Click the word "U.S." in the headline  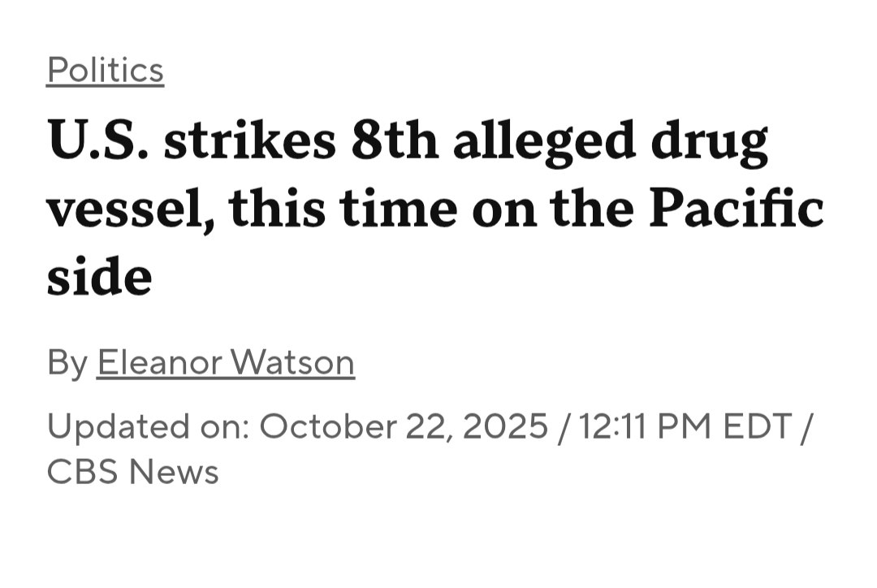97,141
